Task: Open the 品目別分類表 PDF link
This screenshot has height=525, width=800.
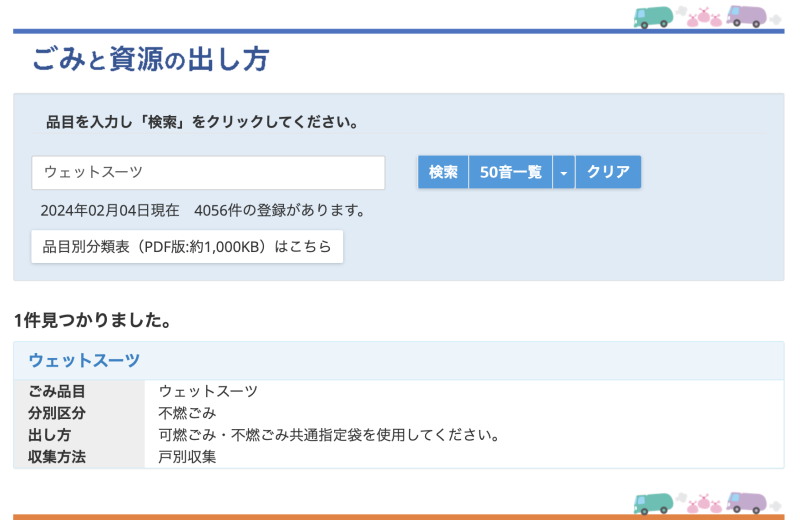Action: pyautogui.click(x=187, y=246)
